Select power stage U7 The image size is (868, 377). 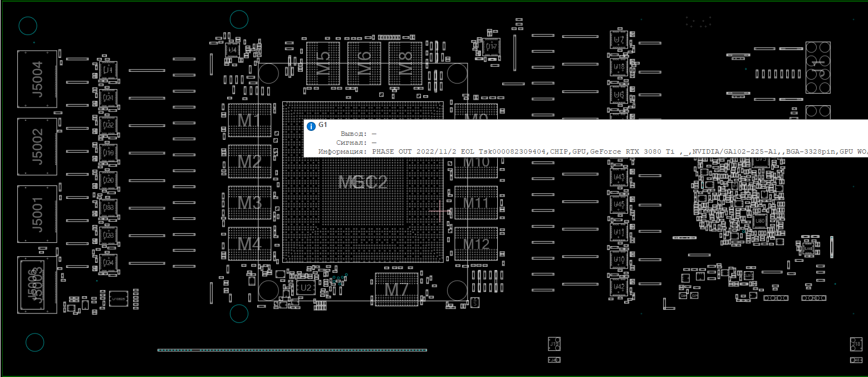click(619, 40)
